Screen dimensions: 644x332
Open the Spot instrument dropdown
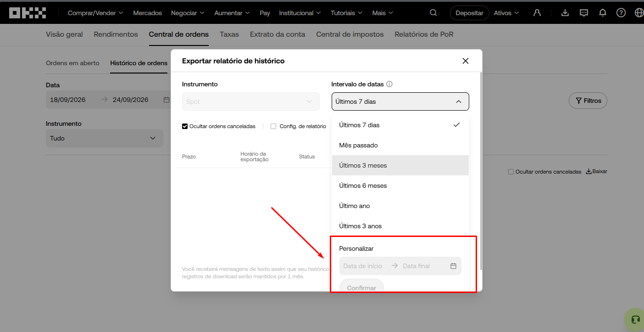[x=251, y=101]
